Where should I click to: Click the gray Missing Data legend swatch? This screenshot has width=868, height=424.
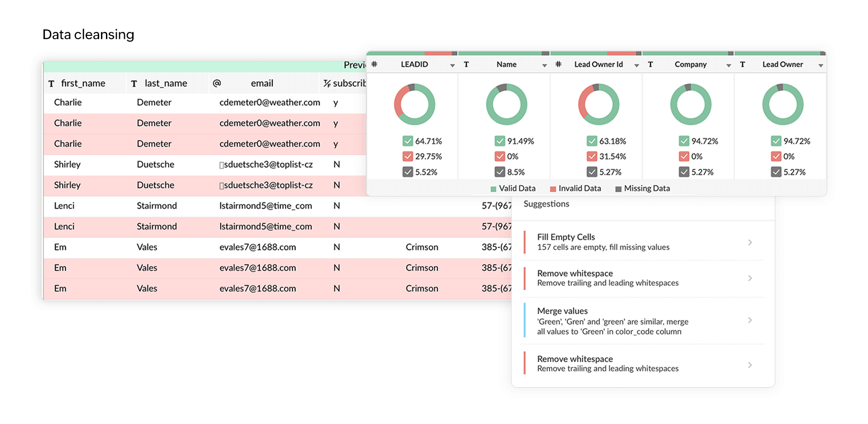pyautogui.click(x=619, y=189)
